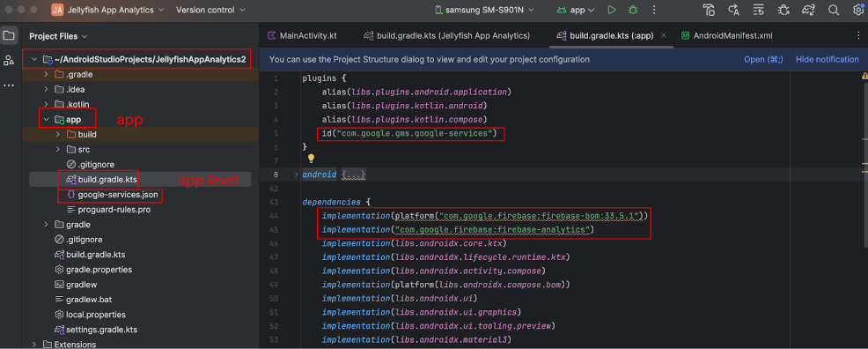
Task: Apply changes and restart activity icon
Action: coord(734,10)
